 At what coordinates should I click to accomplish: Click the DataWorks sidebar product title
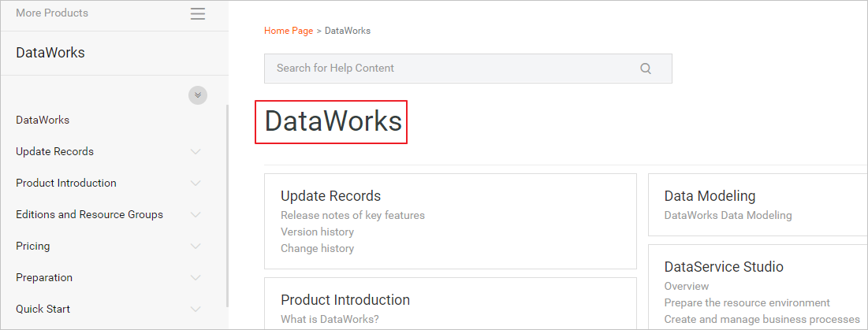click(50, 53)
